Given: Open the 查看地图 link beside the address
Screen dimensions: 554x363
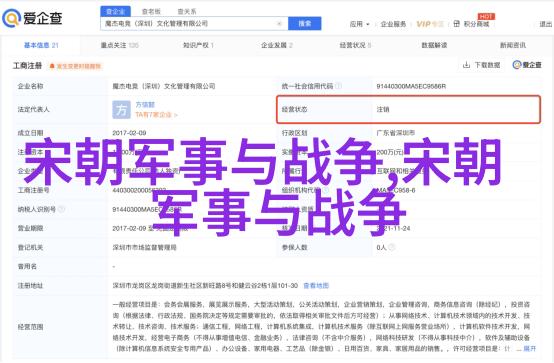Looking at the screenshot, I should pos(316,286).
